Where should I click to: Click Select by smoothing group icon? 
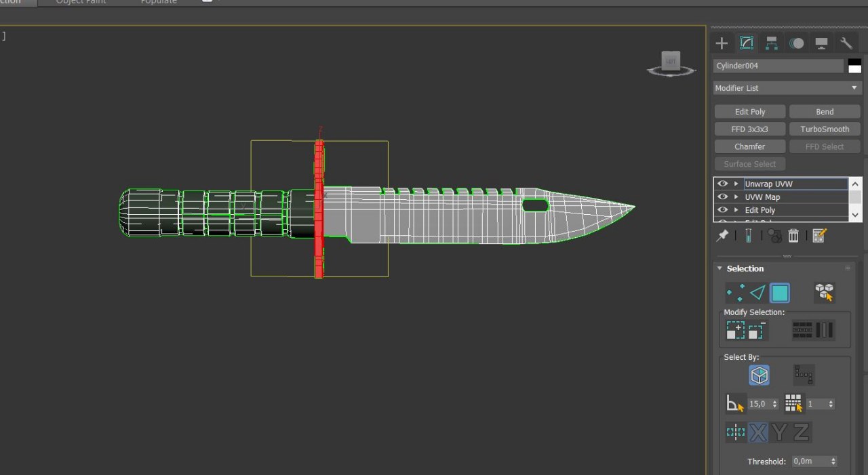click(793, 403)
